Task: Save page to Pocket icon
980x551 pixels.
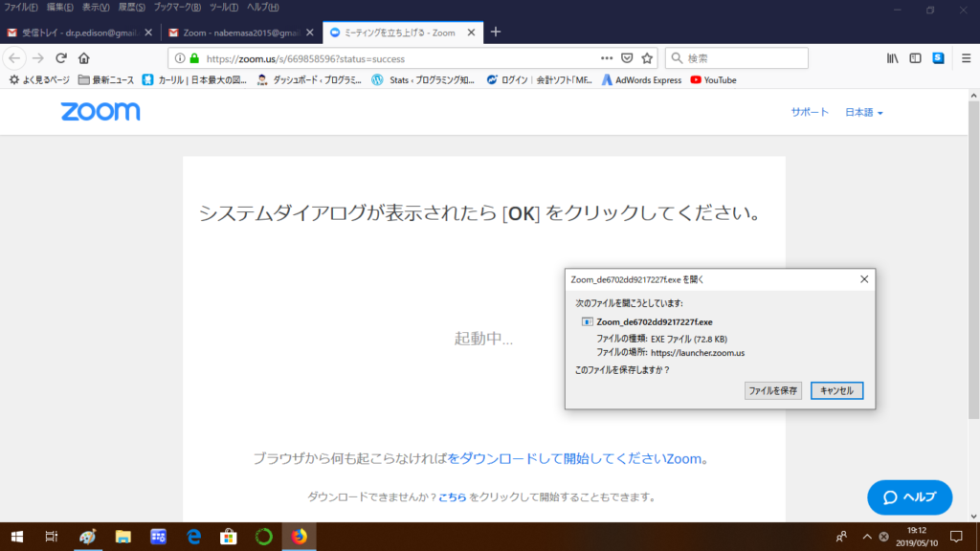Action: (627, 58)
